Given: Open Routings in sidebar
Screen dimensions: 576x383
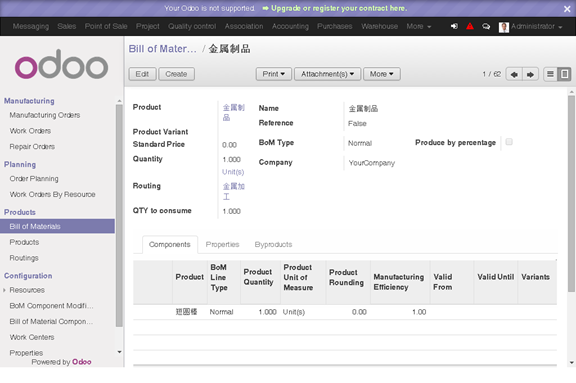Looking at the screenshot, I should 24,258.
